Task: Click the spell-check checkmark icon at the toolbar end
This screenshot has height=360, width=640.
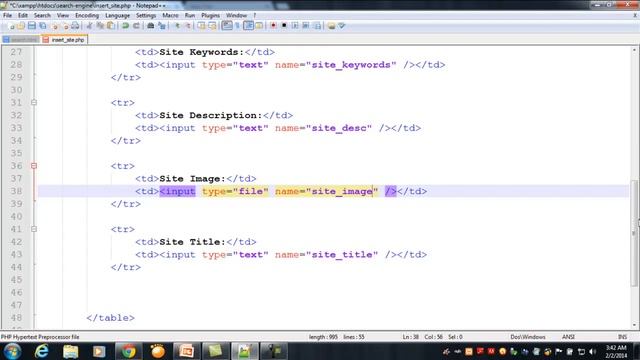Action: 342,26
